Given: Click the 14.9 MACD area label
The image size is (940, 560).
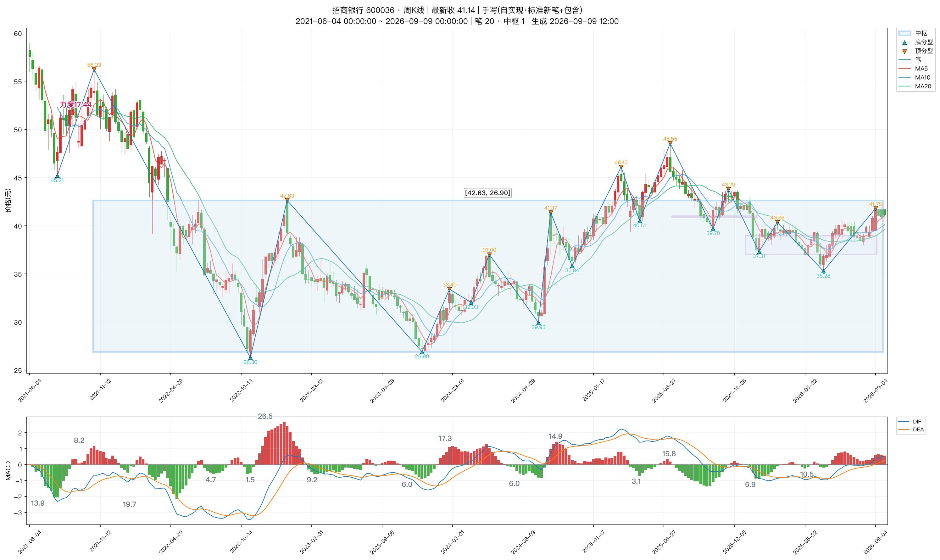Looking at the screenshot, I should tap(555, 436).
